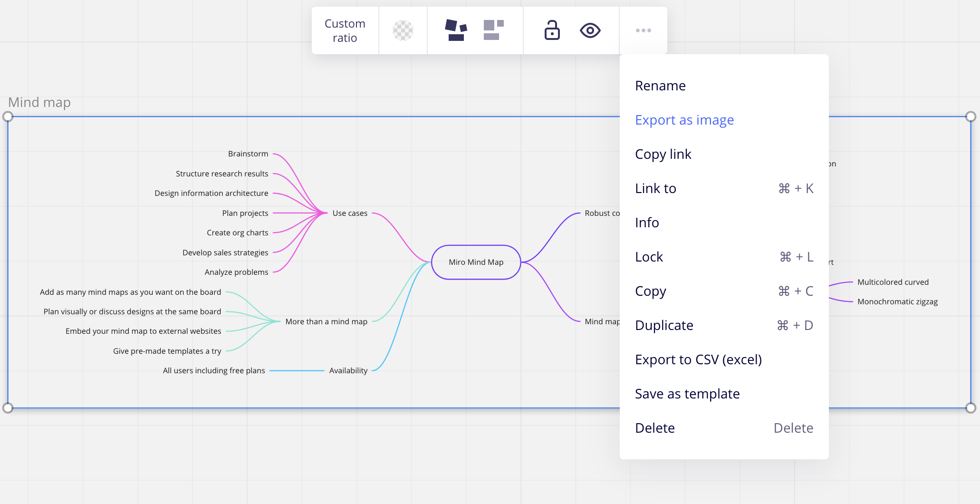Choose Duplicate in the menu
The width and height of the screenshot is (980, 504).
click(664, 325)
